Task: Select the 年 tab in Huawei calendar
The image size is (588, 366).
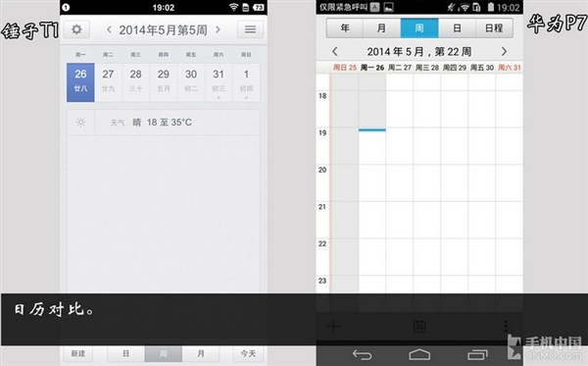Action: tap(345, 28)
